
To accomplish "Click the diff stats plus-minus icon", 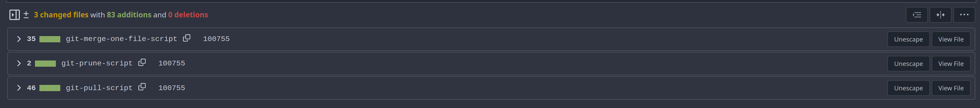I will [x=26, y=15].
